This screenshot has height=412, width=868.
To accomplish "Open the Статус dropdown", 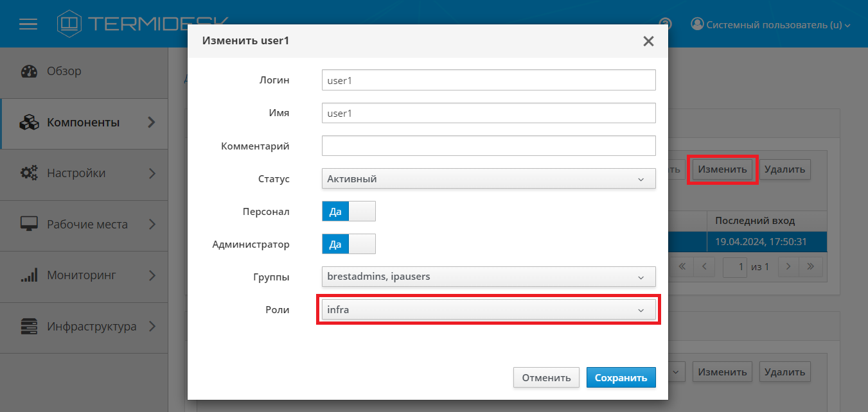I will click(488, 179).
